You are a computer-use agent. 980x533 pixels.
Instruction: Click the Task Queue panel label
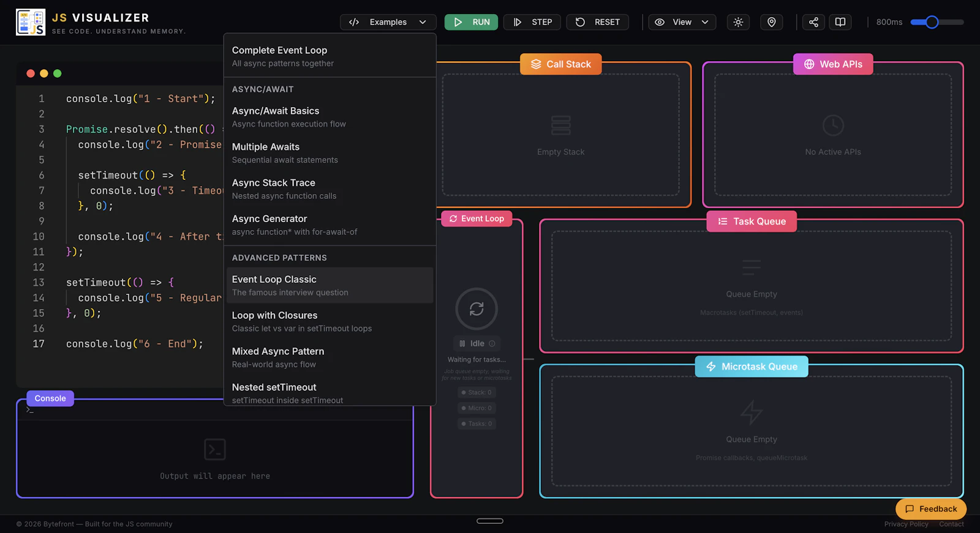click(752, 222)
